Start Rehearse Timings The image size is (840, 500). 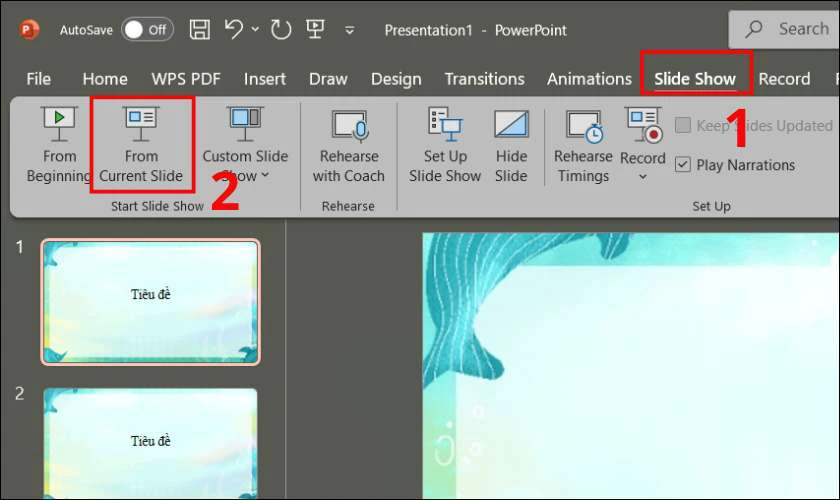click(583, 145)
